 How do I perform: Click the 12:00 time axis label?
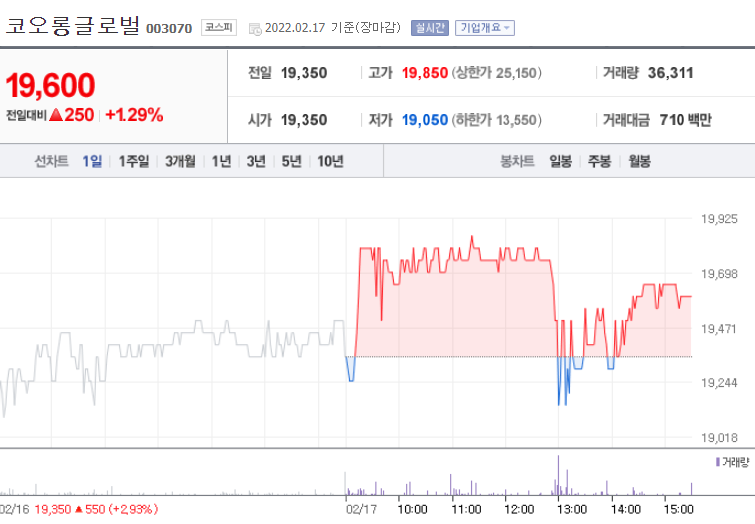pyautogui.click(x=519, y=509)
